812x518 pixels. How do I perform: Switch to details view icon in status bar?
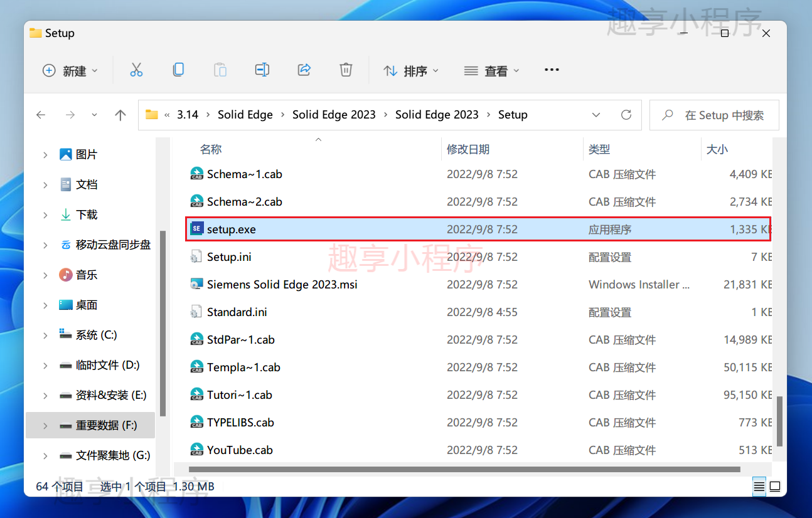tap(759, 486)
